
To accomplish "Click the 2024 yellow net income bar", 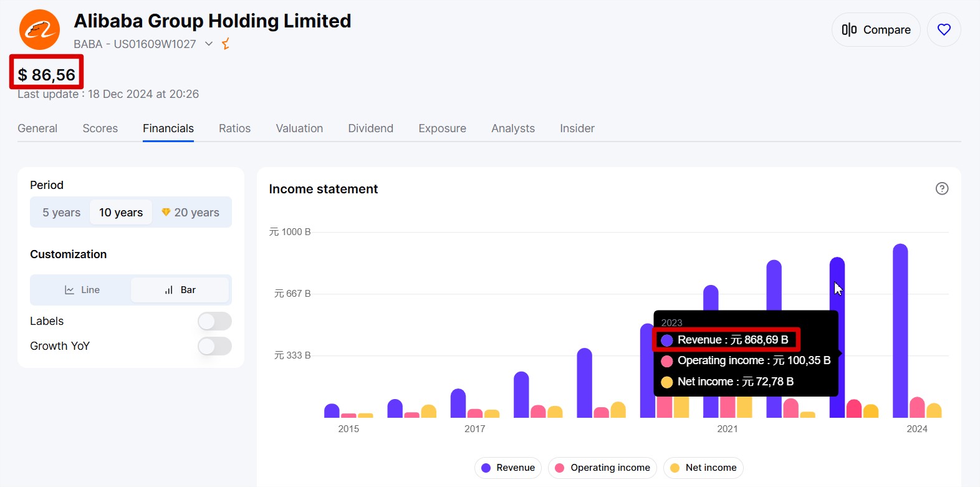I will coord(934,410).
